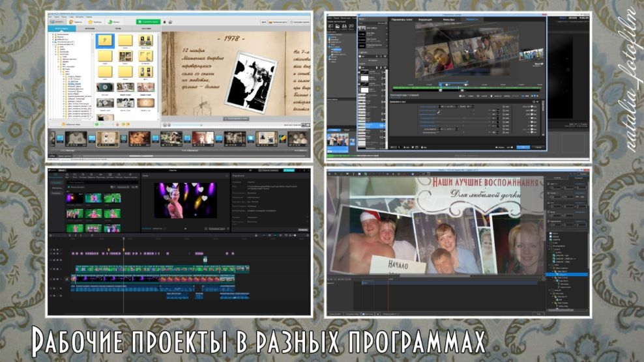Click the tilted filmstrip in the dark preview
This screenshot has width=644, height=362.
tap(468, 55)
